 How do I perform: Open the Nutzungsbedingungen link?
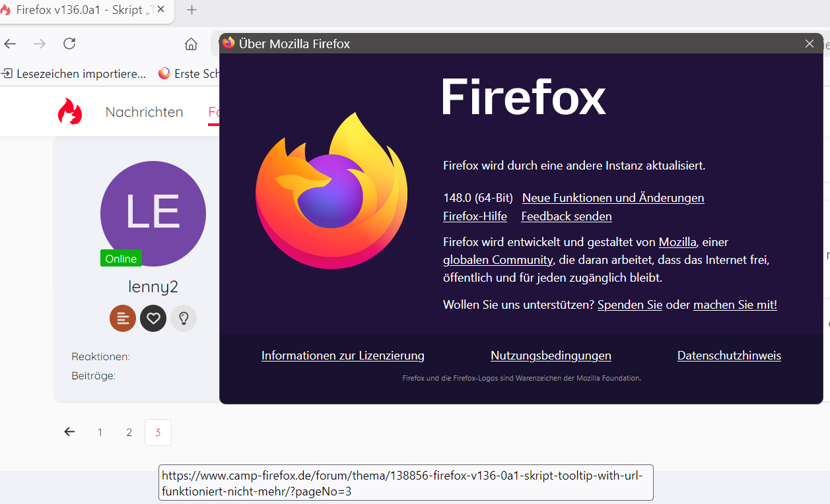click(x=551, y=355)
